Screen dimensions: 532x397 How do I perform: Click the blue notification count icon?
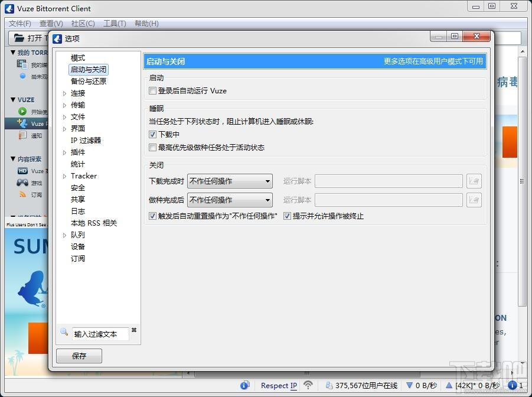pos(513,385)
